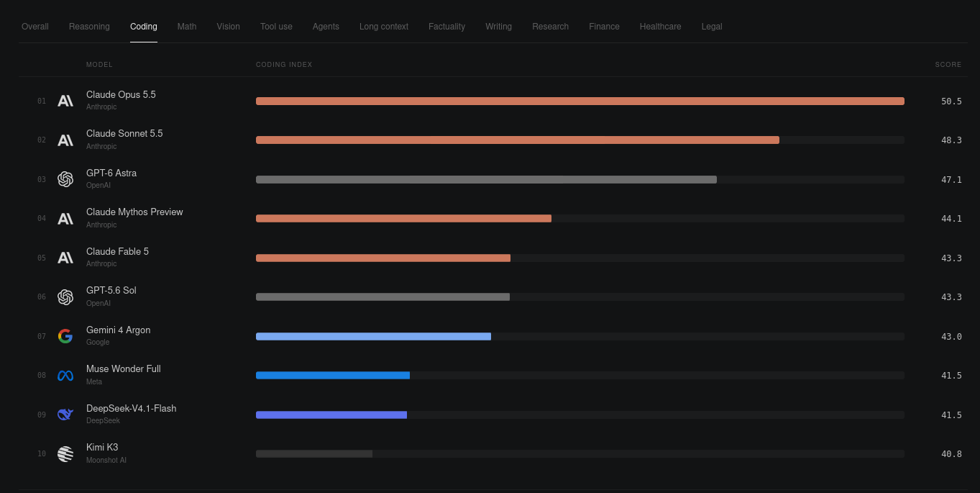This screenshot has height=493, width=980.
Task: Select the Claude Sonnet 5.5 model name
Action: click(x=124, y=134)
